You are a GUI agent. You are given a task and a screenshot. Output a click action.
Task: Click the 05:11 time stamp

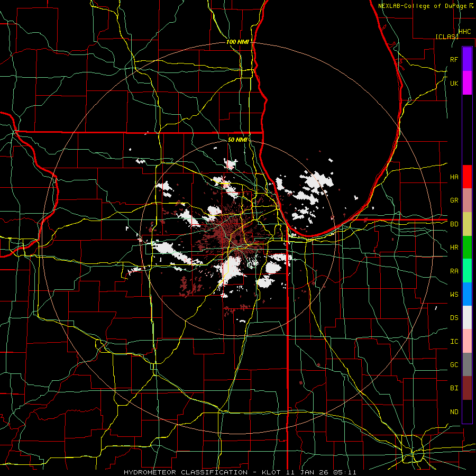pos(344,472)
